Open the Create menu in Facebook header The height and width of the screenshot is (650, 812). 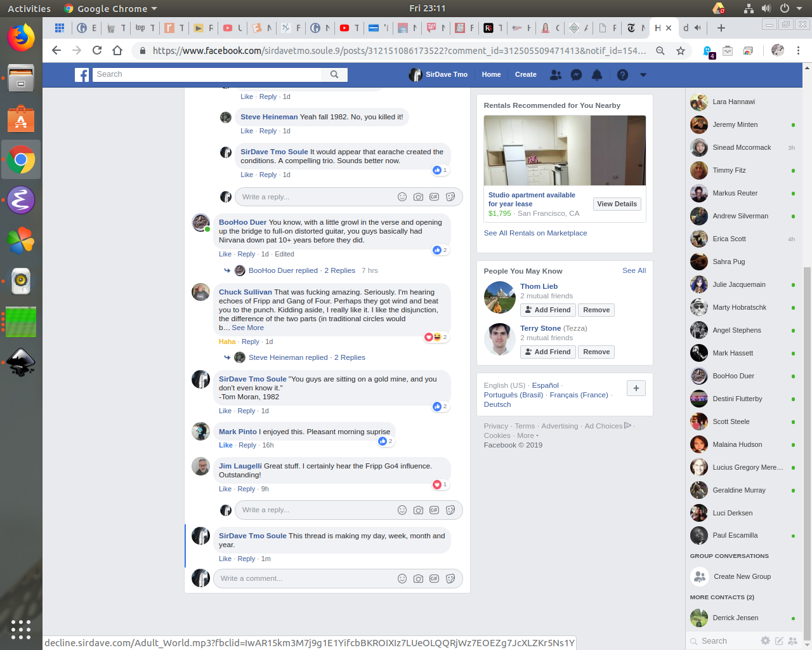(x=525, y=75)
